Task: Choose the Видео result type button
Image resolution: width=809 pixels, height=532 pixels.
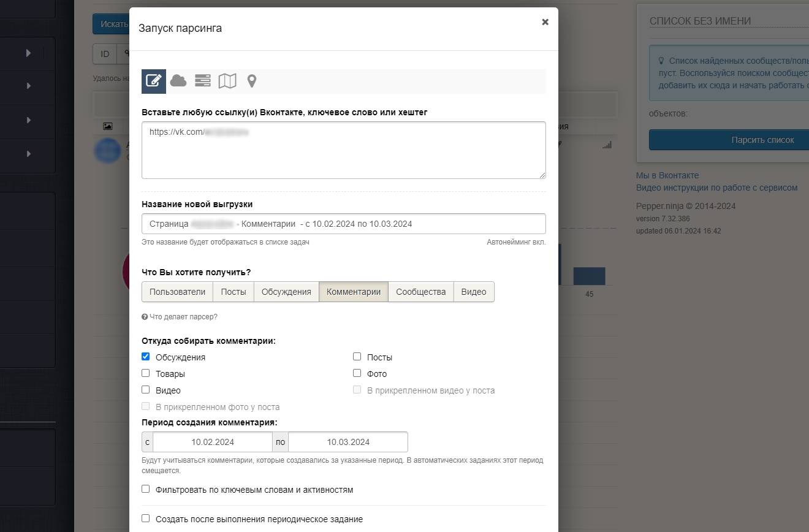Action: (473, 292)
